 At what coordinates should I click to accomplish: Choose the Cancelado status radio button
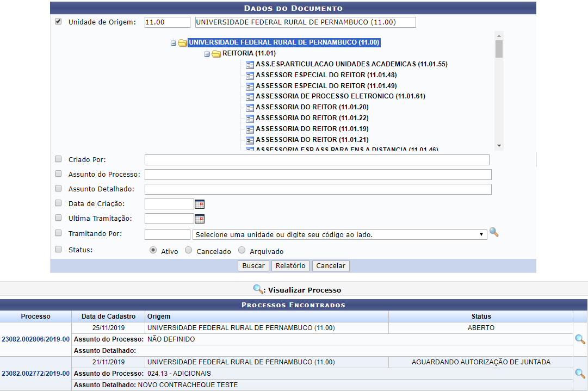(x=189, y=250)
